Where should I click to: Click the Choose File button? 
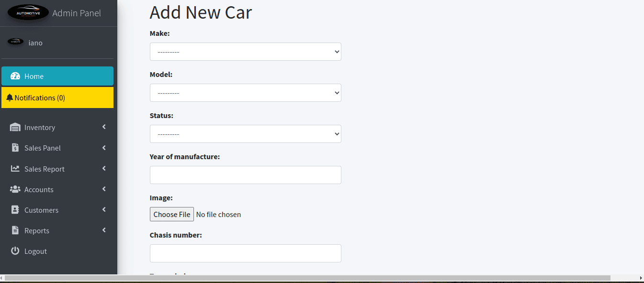172,214
